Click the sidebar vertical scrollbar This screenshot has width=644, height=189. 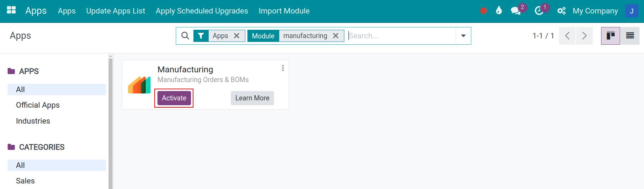tap(111, 123)
